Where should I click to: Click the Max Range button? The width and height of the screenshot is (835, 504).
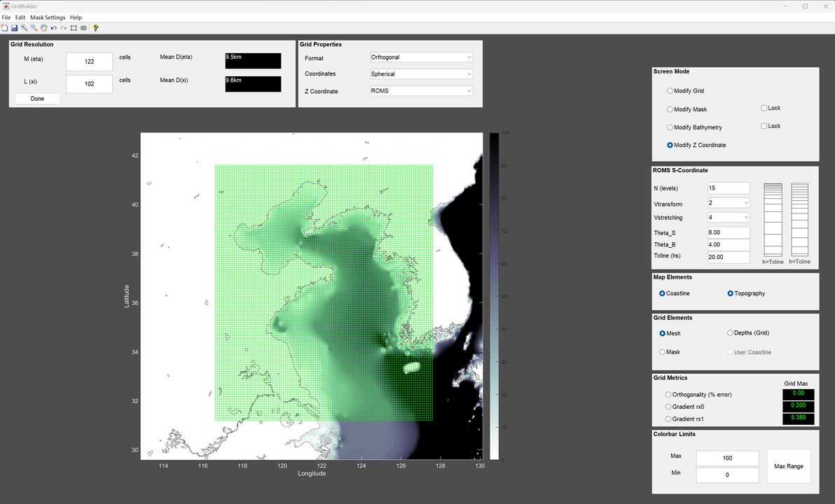pyautogui.click(x=789, y=466)
